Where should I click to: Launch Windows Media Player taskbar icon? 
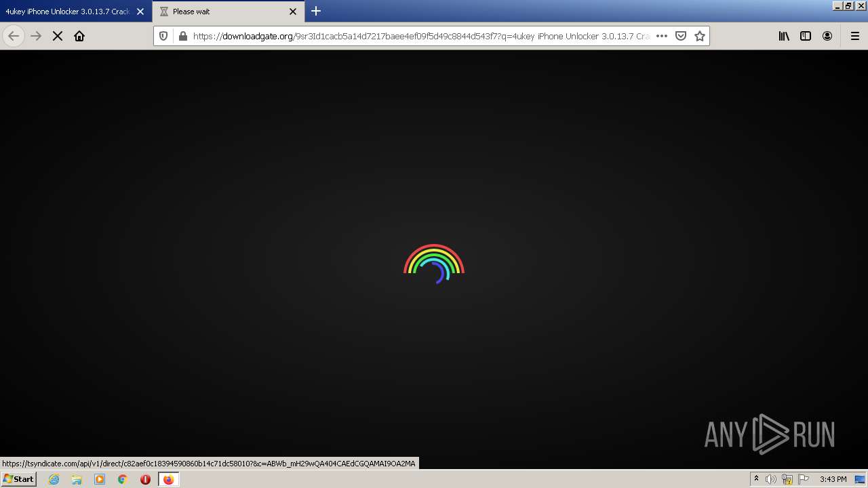pos(100,479)
